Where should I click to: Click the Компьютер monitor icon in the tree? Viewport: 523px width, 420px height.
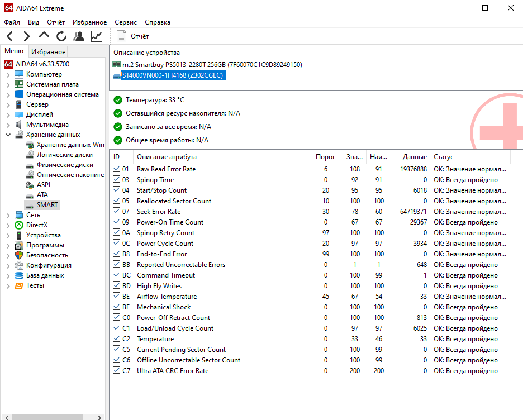pyautogui.click(x=19, y=74)
